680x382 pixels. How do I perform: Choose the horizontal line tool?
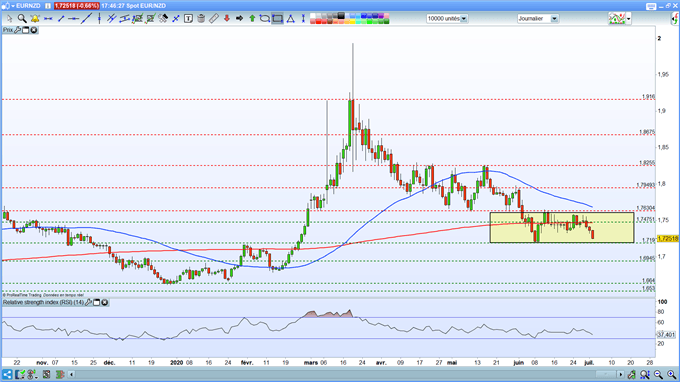coord(73,19)
